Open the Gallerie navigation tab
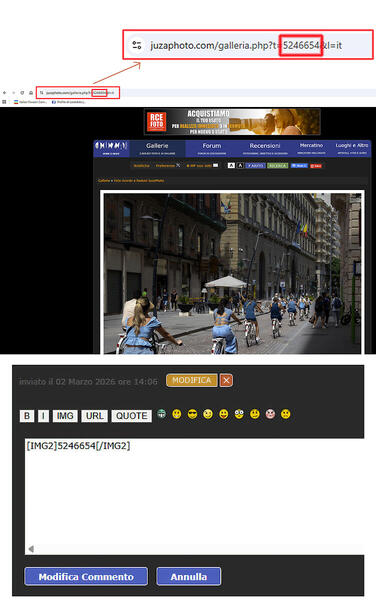Image resolution: width=376 pixels, height=600 pixels. point(157,148)
